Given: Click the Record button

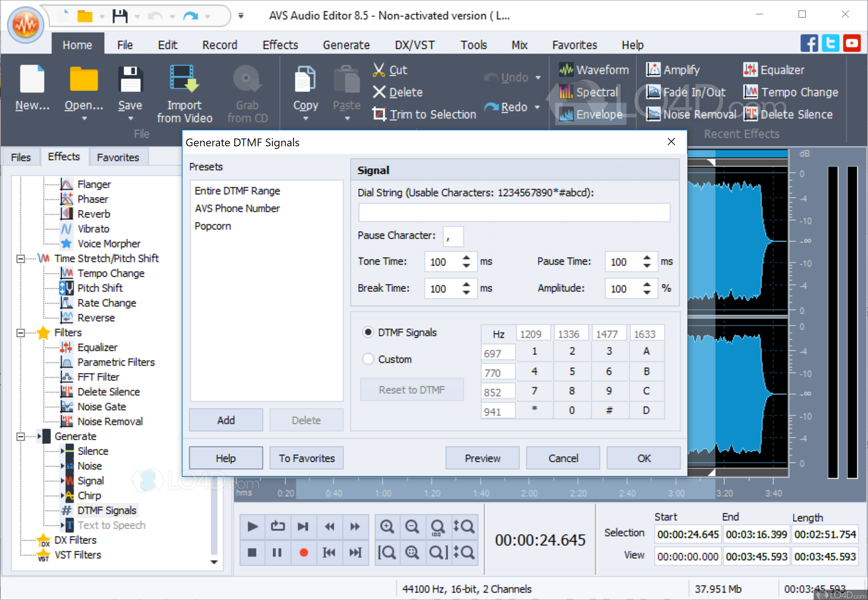Looking at the screenshot, I should point(303,553).
